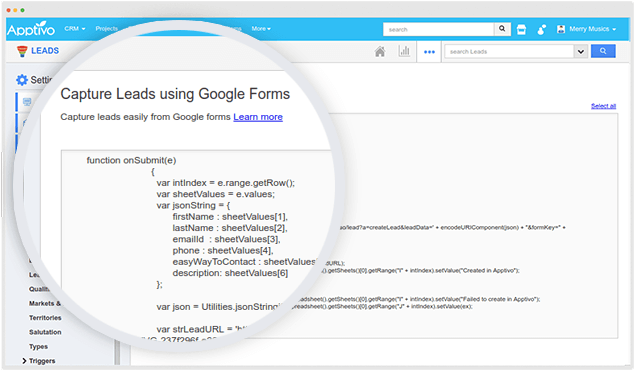
Task: Click the 'function onSubmit(e)' code line
Action: [x=131, y=160]
